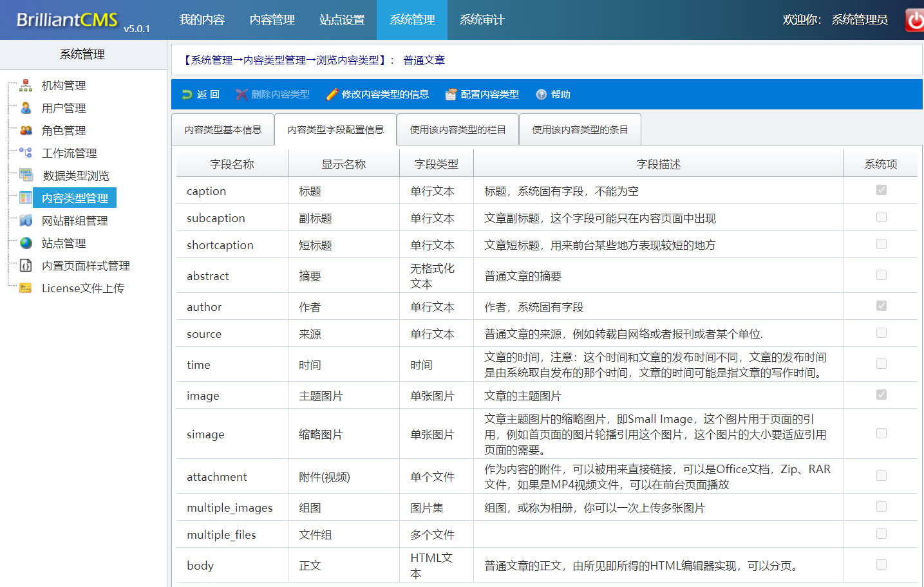924x587 pixels.
Task: Open the 内容管理 top menu
Action: [x=272, y=20]
